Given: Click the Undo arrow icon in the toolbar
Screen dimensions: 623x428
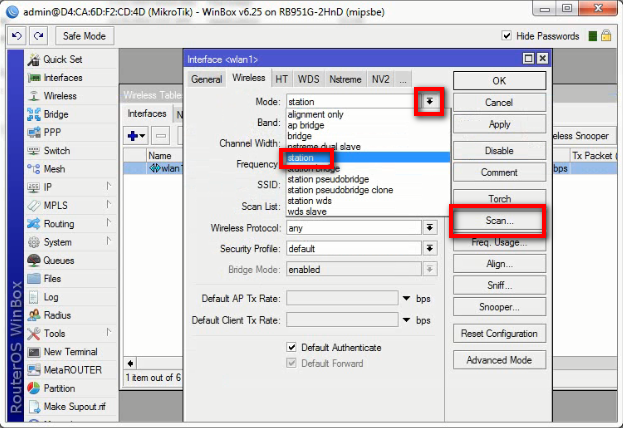Looking at the screenshot, I should pos(17,36).
